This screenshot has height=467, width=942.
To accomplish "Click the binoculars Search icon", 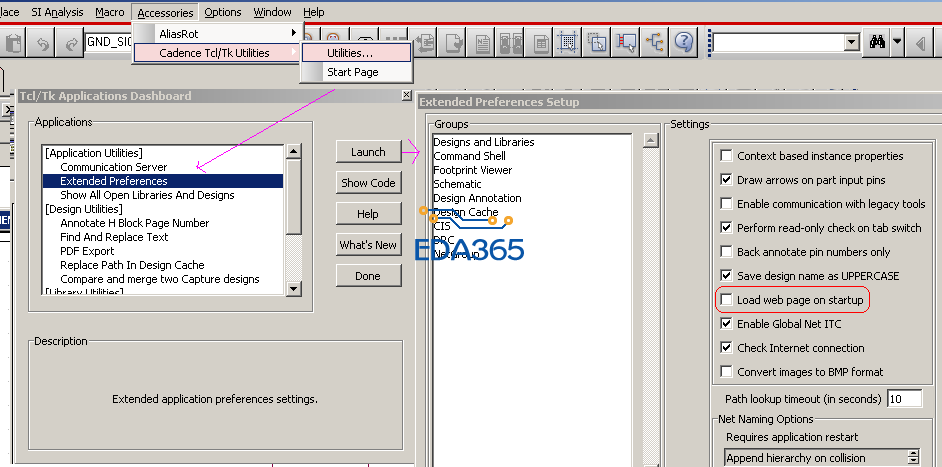I will pos(877,43).
